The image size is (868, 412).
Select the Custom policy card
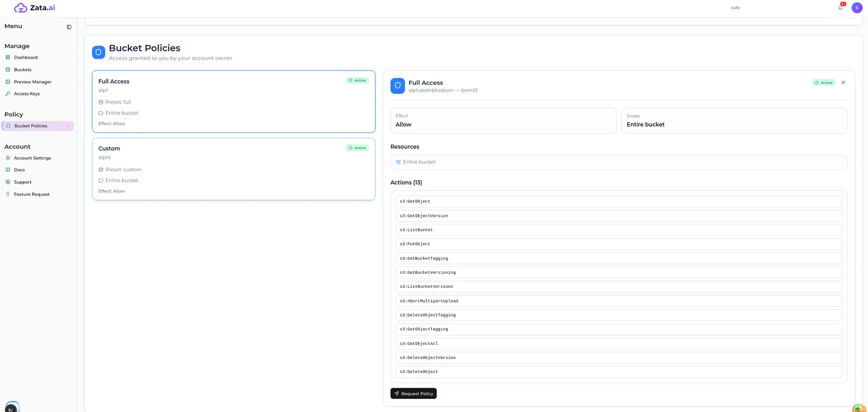pyautogui.click(x=234, y=169)
